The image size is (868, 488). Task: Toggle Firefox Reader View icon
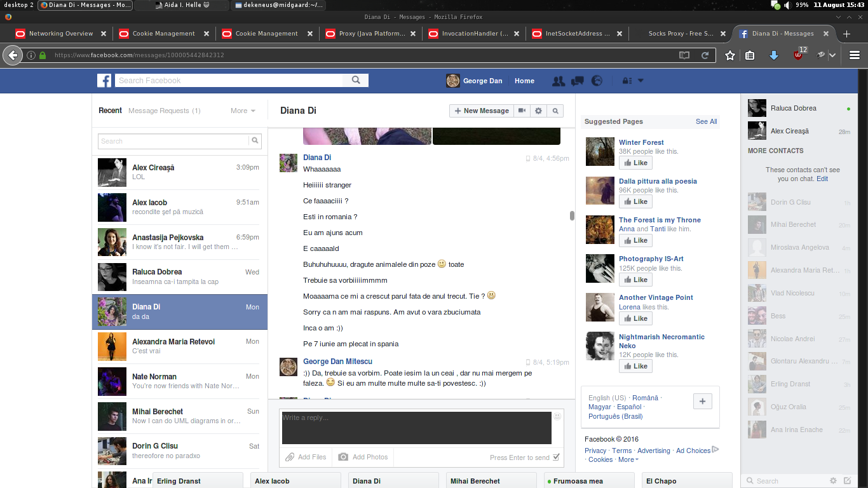click(x=684, y=55)
